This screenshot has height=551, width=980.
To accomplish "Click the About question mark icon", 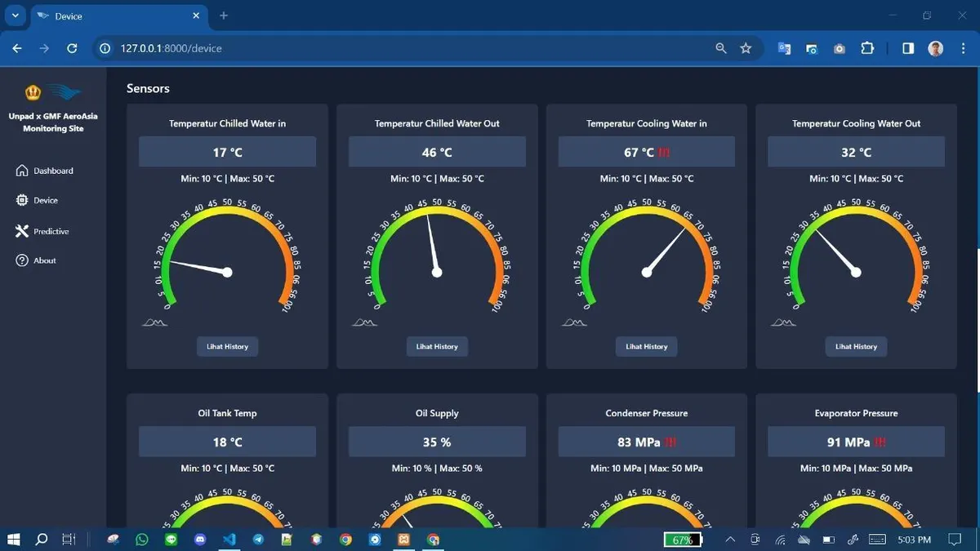I will click(22, 260).
